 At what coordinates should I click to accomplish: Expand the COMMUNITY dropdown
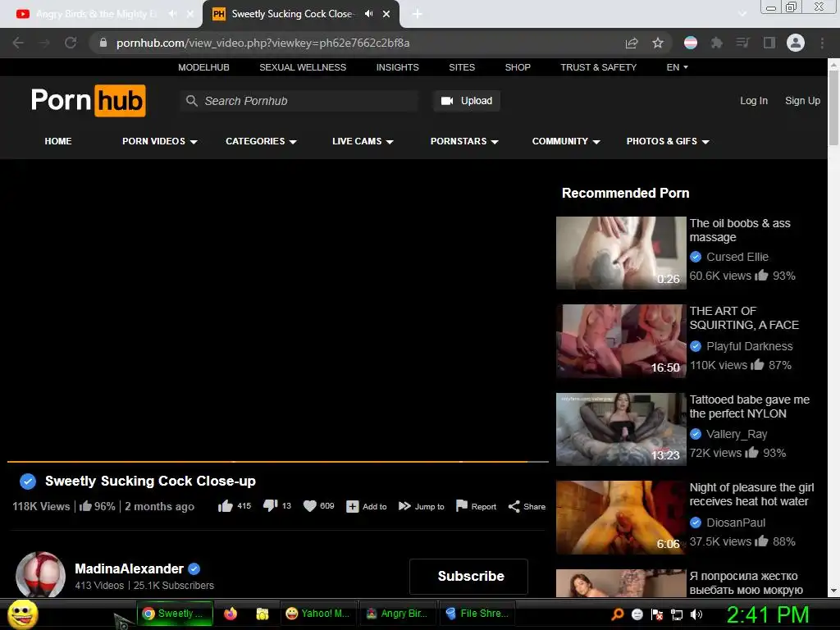pyautogui.click(x=566, y=141)
